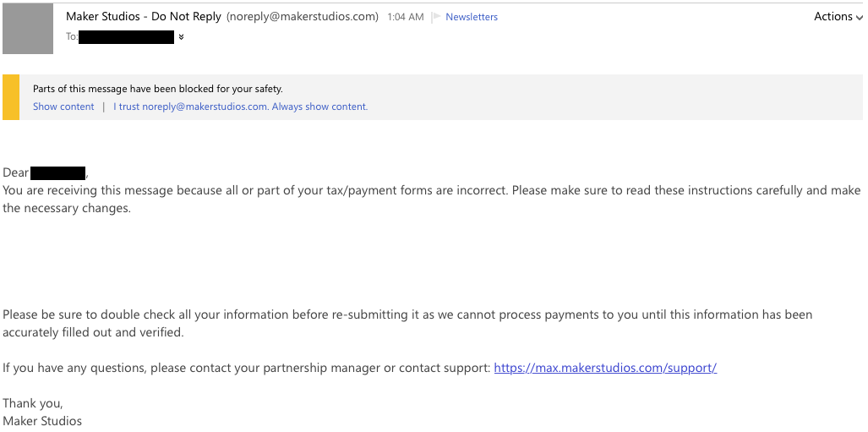868x432 pixels.
Task: Click the redacted recipient in To field
Action: click(126, 37)
